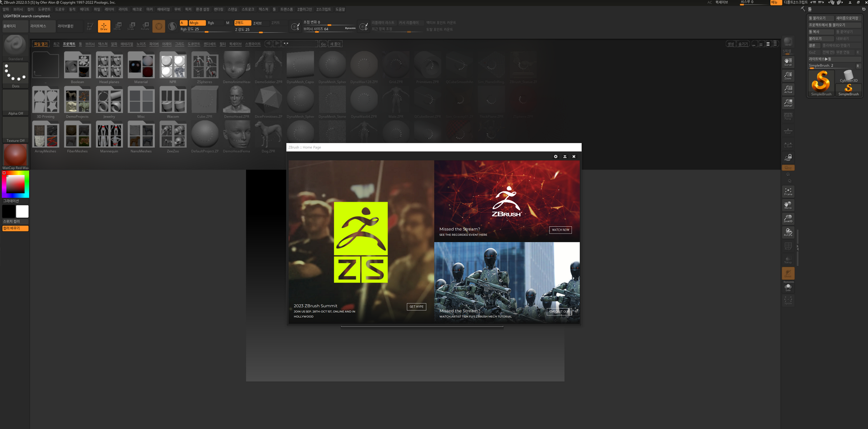The image size is (868, 429).
Task: Click the Move icon in right shelf
Action: click(788, 205)
